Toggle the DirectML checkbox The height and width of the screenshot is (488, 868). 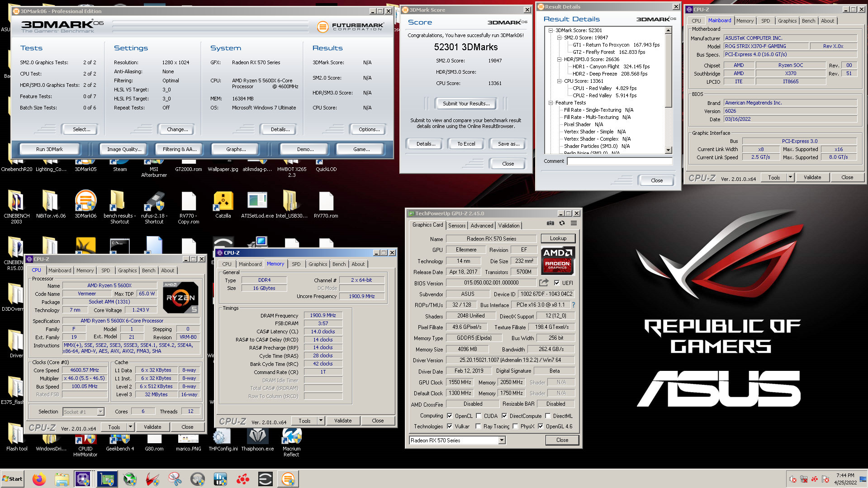click(x=548, y=416)
